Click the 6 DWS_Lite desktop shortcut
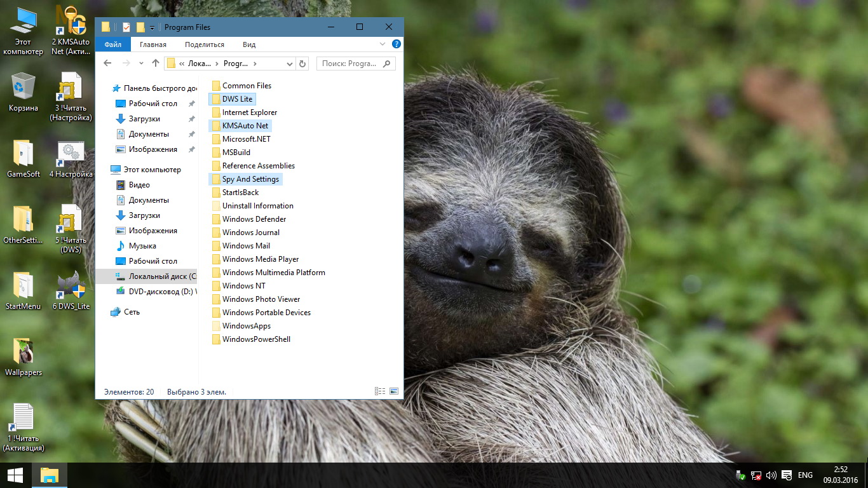This screenshot has height=488, width=868. coord(71,286)
